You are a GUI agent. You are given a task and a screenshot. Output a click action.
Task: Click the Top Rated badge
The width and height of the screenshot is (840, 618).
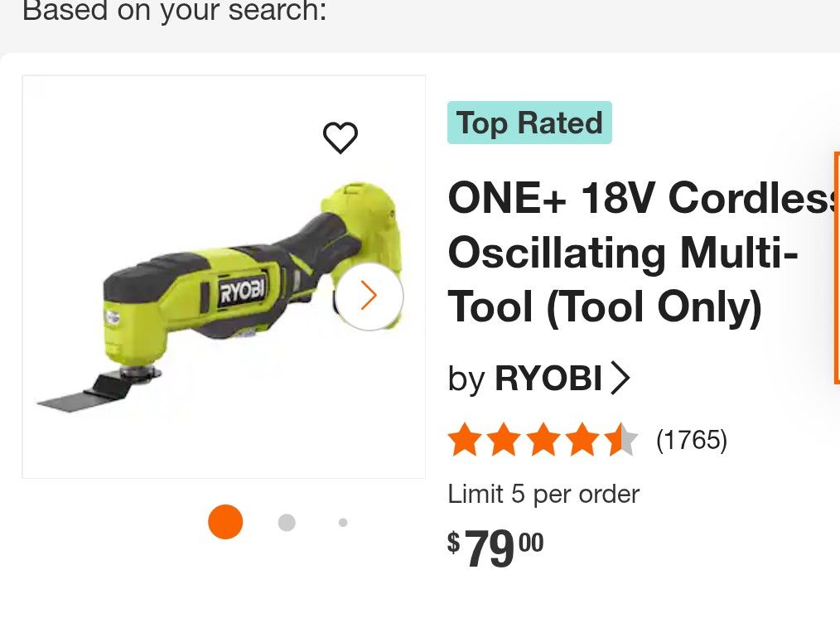pyautogui.click(x=529, y=123)
